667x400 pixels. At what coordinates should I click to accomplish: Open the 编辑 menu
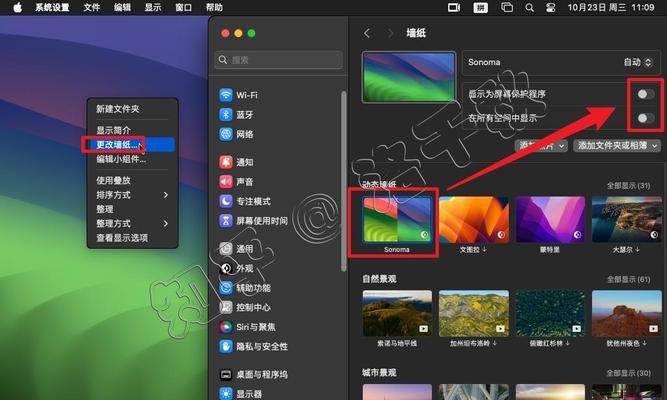pyautogui.click(x=122, y=7)
